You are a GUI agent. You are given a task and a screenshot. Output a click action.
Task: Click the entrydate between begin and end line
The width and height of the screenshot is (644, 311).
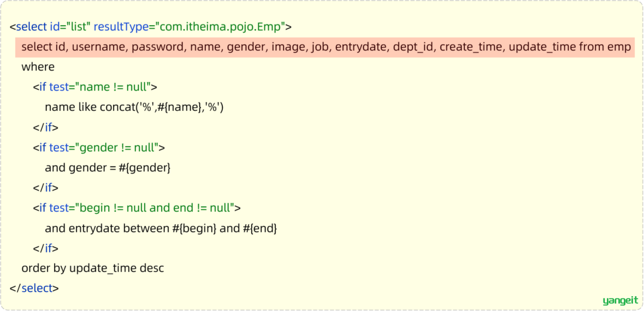(161, 228)
